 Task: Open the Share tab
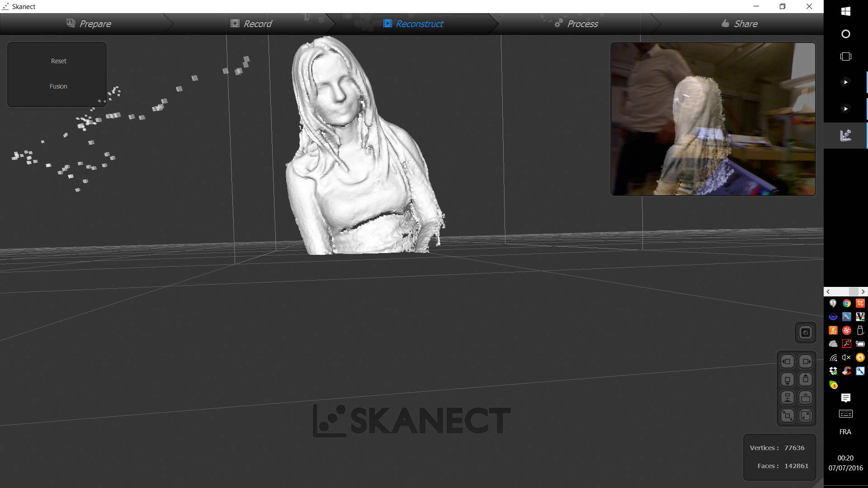(739, 23)
